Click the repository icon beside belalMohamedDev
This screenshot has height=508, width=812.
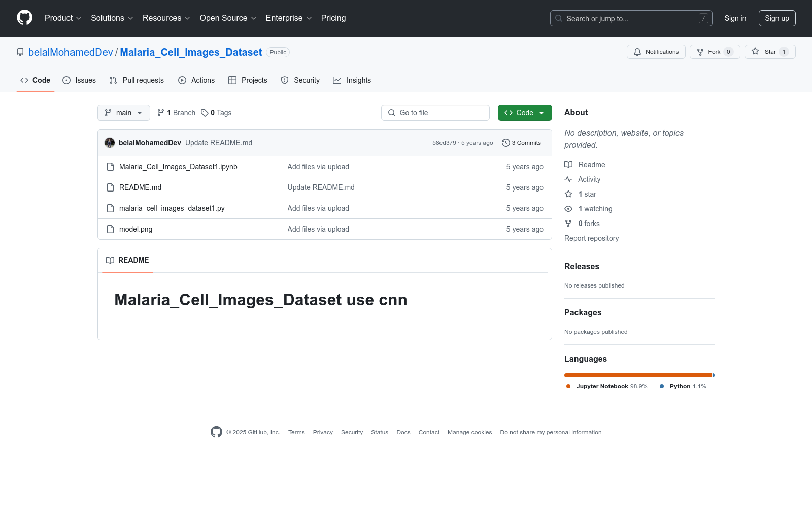click(x=20, y=52)
